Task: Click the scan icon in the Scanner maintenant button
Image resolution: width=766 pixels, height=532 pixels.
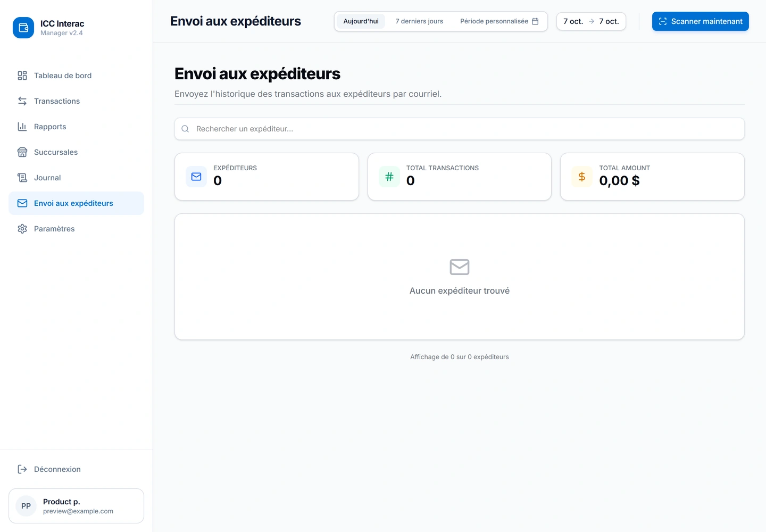Action: 663,21
